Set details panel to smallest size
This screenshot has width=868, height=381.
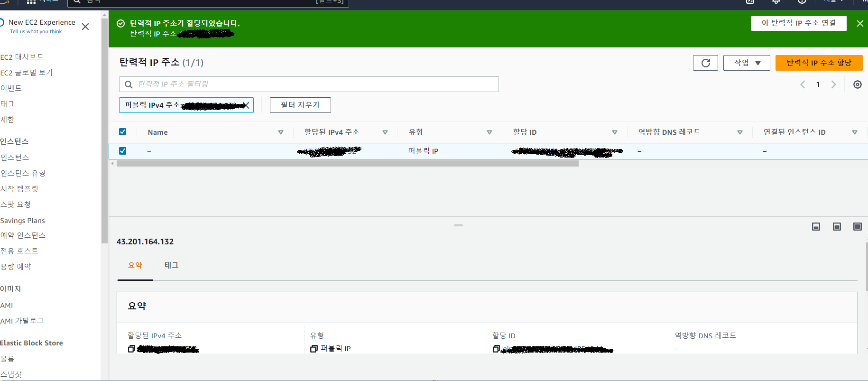pyautogui.click(x=816, y=226)
